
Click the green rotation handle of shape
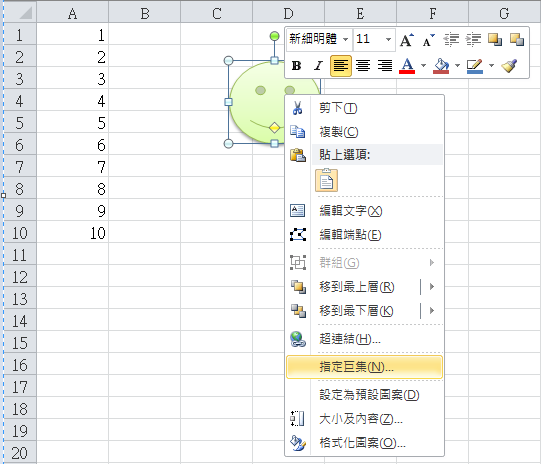pos(274,36)
